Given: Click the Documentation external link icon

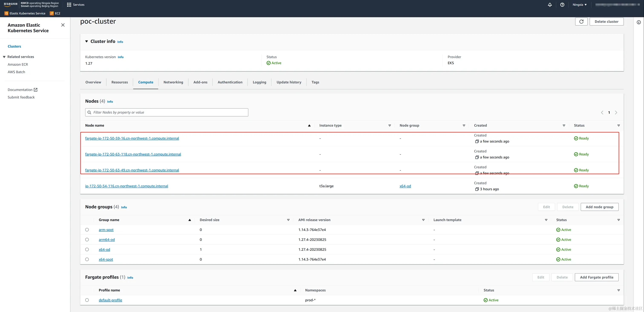Looking at the screenshot, I should click(x=36, y=90).
